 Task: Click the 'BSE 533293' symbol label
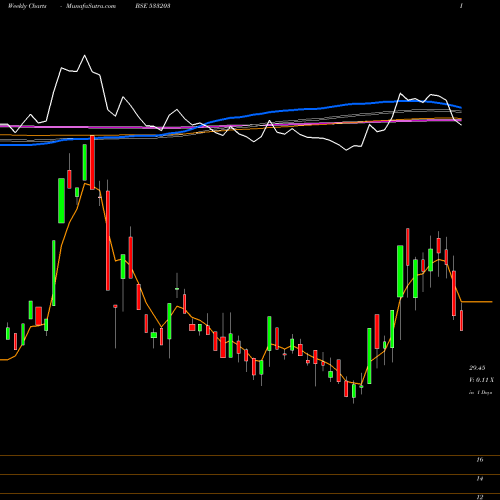point(153,6)
